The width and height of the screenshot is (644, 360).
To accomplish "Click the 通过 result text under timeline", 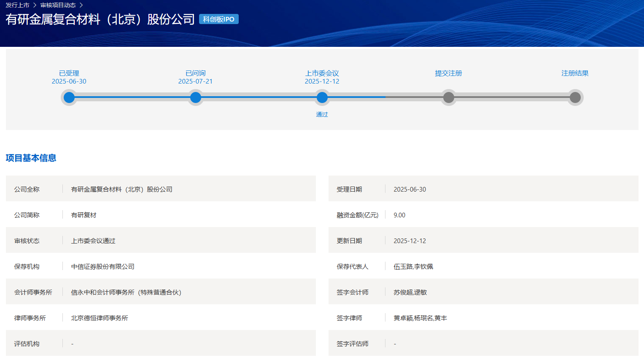I will 322,114.
